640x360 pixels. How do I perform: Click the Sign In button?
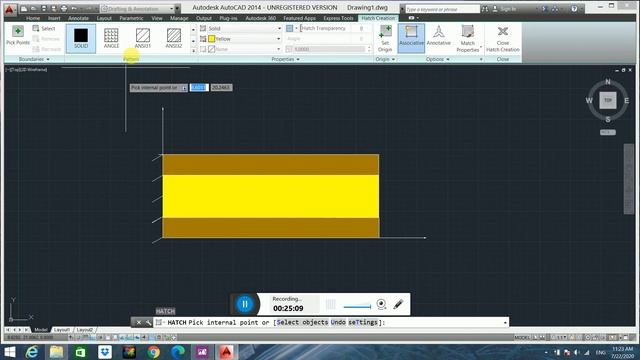click(x=504, y=9)
